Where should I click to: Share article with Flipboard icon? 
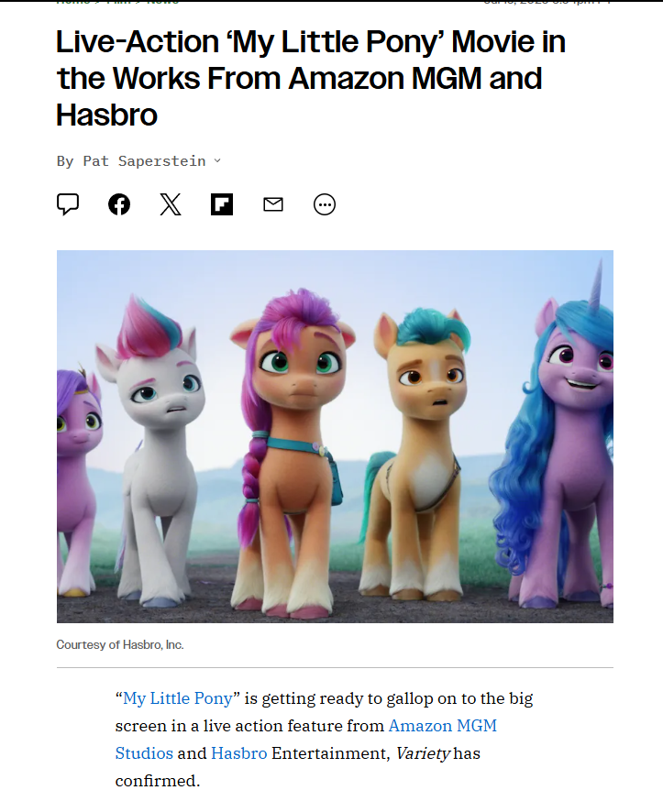(222, 204)
